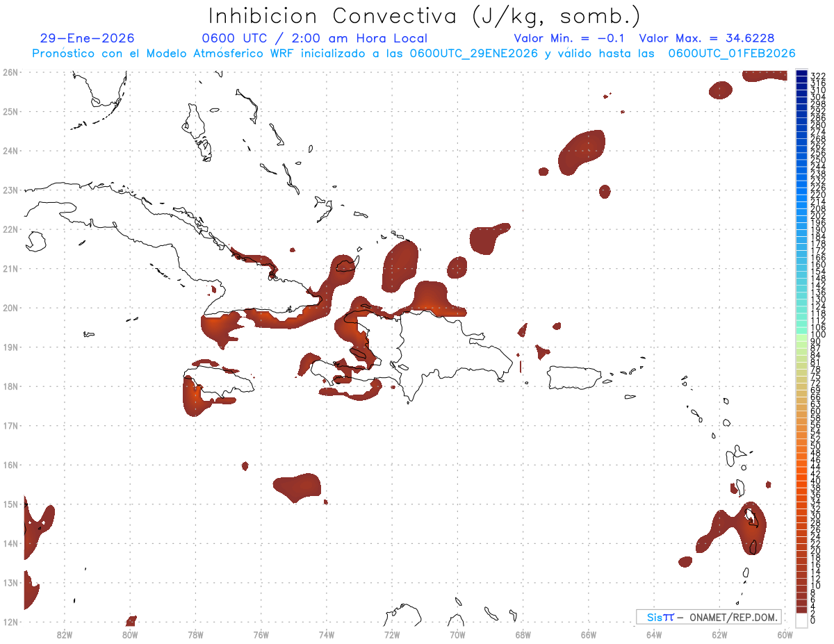Click the 76W longitude label
Screen dimensions: 834x644
pos(261,634)
